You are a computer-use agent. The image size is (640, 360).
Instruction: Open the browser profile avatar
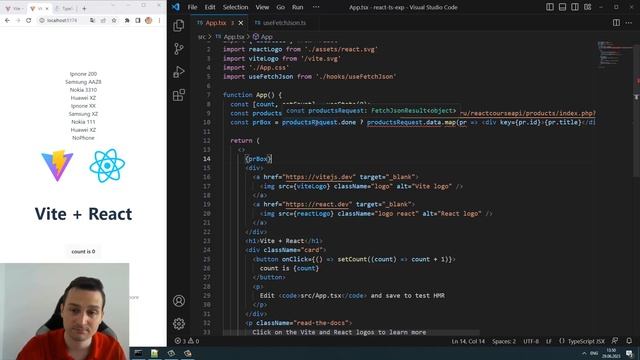click(x=149, y=20)
